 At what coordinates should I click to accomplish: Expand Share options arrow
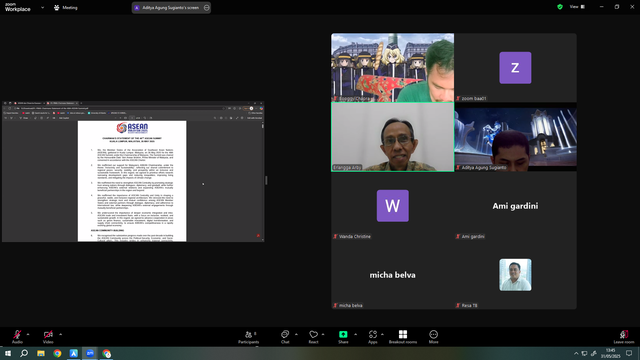(356, 335)
